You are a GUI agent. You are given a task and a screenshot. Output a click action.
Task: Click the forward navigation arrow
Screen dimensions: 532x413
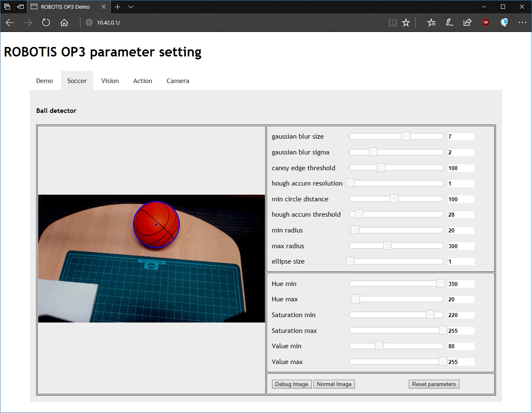pyautogui.click(x=28, y=23)
